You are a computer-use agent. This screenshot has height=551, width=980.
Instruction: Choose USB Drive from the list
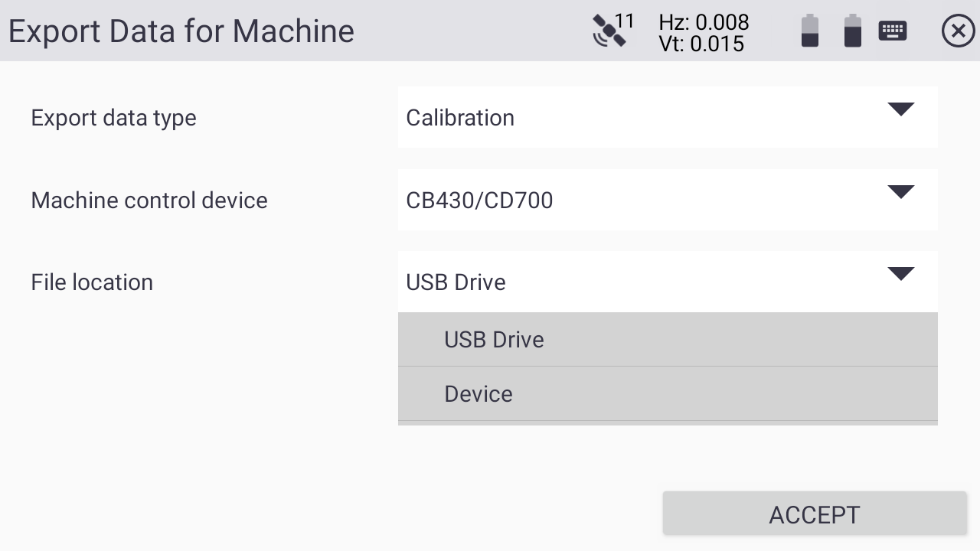click(x=668, y=339)
